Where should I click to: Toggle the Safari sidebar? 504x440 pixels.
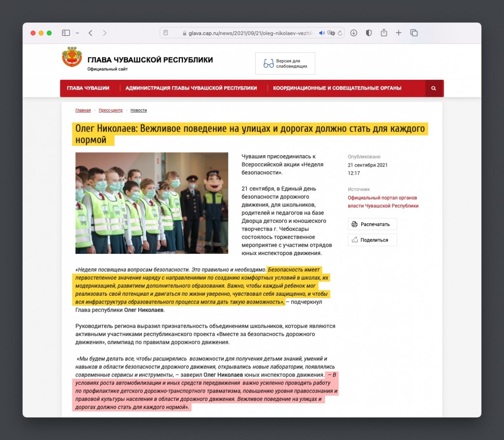click(66, 33)
